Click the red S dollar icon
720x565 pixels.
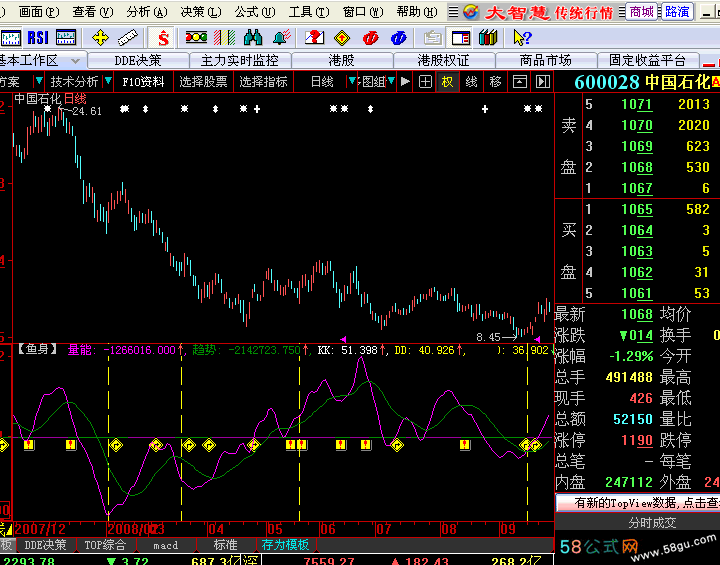click(x=163, y=38)
